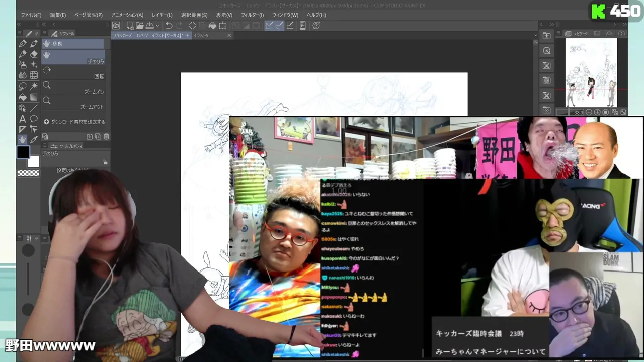This screenshot has height=362, width=644.
Task: Select the Balloon tool
Action: (34, 119)
